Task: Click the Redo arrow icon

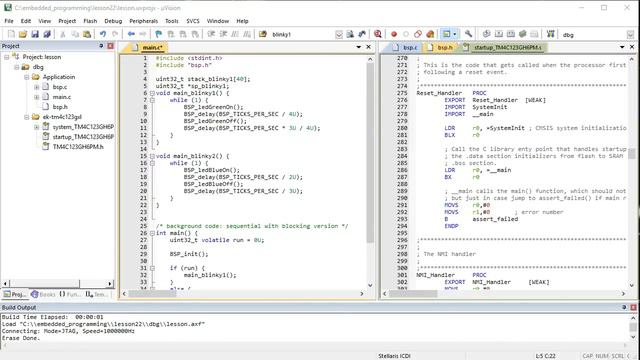Action: 115,34
